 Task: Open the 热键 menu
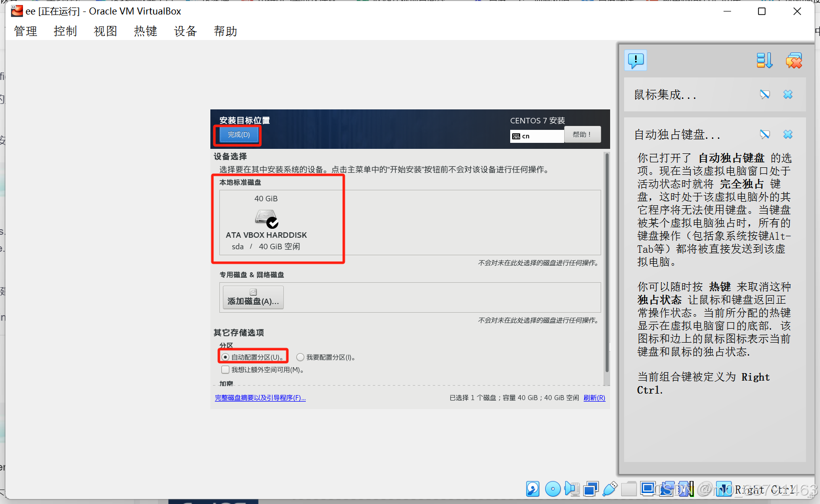point(145,31)
